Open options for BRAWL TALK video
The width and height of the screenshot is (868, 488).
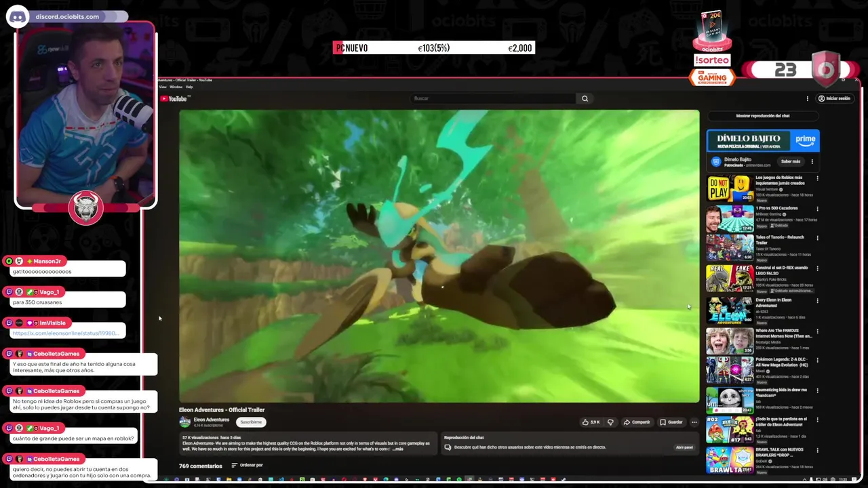[817, 450]
